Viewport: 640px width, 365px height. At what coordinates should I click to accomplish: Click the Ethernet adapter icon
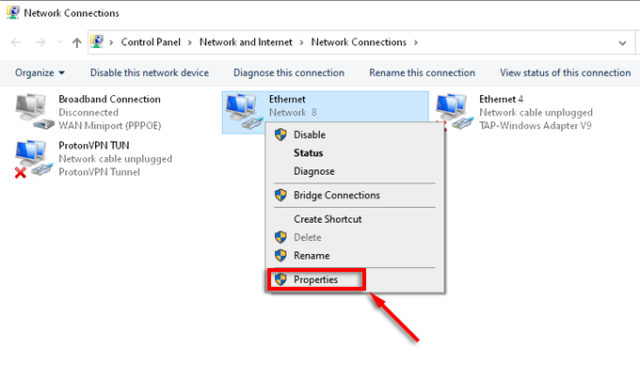point(244,111)
